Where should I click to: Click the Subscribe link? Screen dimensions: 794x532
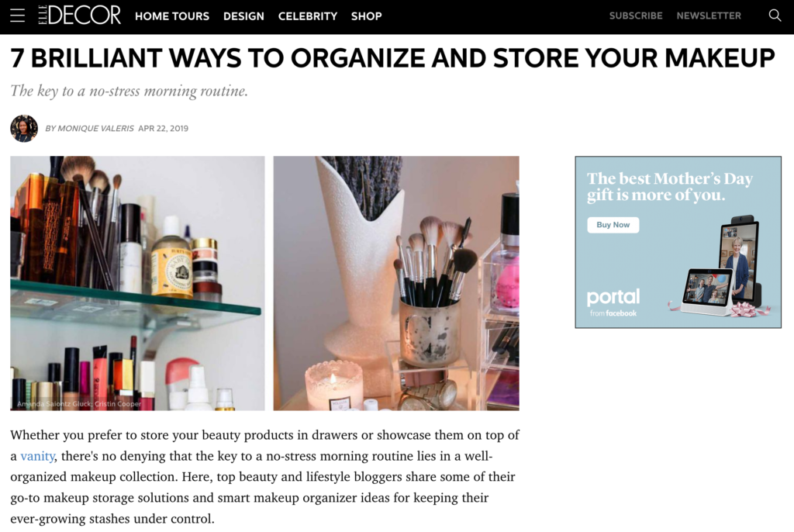636,16
